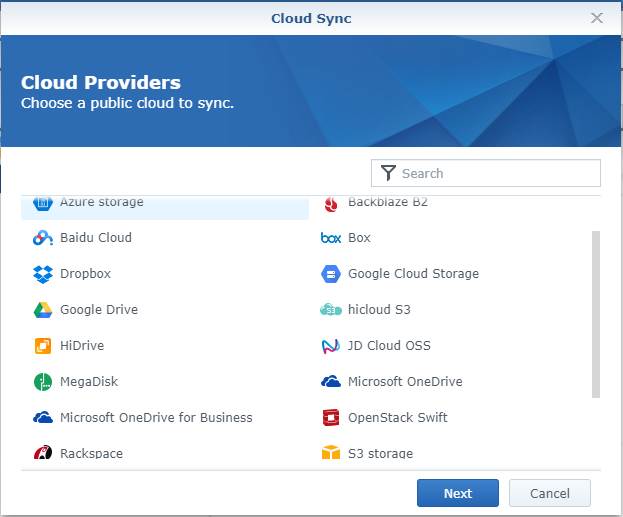Viewport: 623px width, 517px height.
Task: Click the green MegaDisk icon
Action: pos(43,382)
